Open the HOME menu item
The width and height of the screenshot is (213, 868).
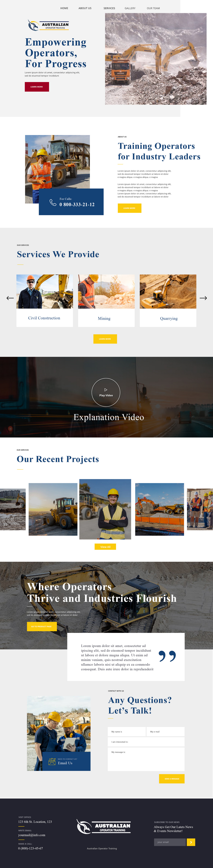[x=64, y=8]
